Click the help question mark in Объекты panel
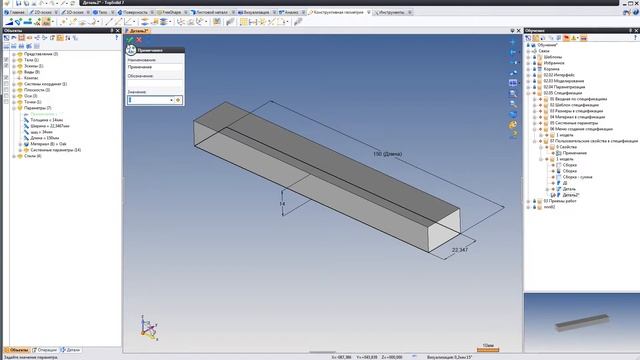Image resolution: width=640 pixels, height=360 pixels. 116,38
